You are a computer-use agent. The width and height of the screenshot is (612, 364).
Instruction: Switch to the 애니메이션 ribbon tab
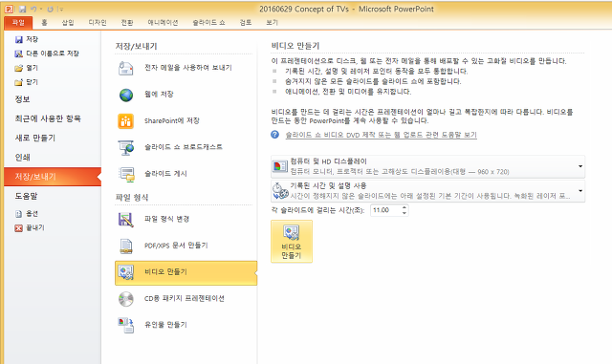click(x=163, y=23)
